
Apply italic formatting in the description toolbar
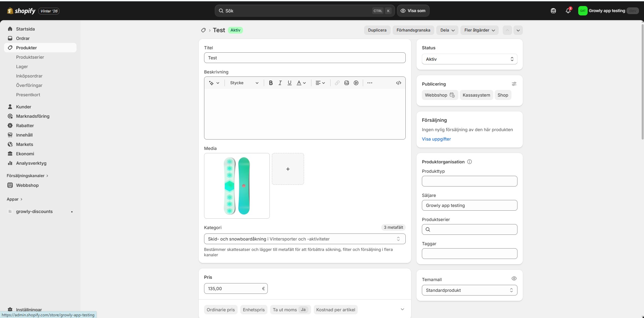[x=280, y=83]
